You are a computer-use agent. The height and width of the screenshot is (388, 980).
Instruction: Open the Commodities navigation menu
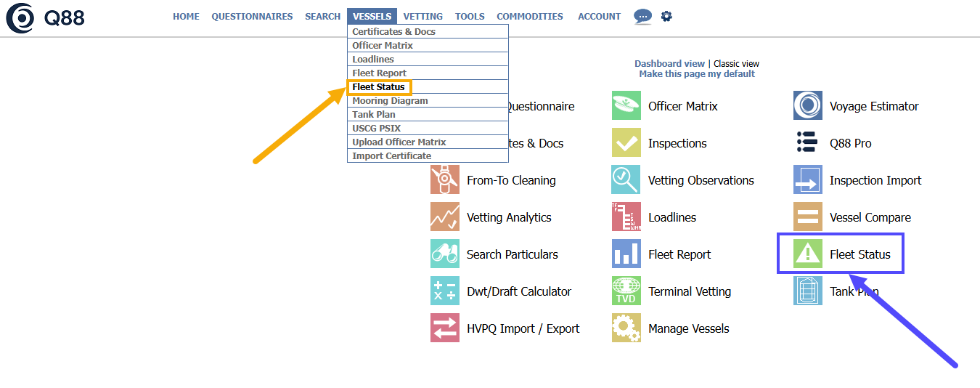pos(529,16)
